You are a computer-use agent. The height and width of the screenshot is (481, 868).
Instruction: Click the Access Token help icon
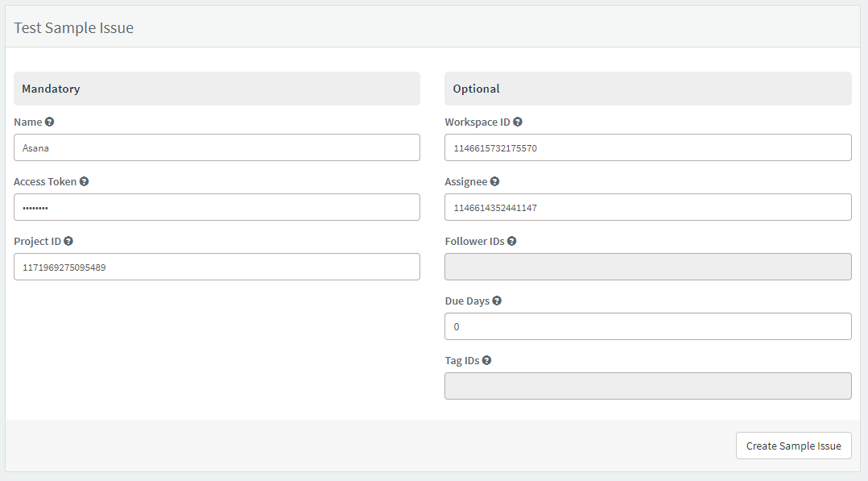84,181
